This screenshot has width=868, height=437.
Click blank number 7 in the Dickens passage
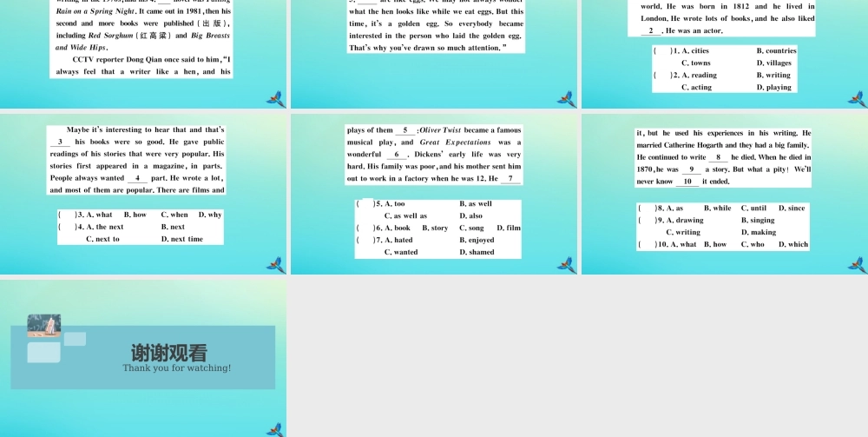click(x=510, y=179)
